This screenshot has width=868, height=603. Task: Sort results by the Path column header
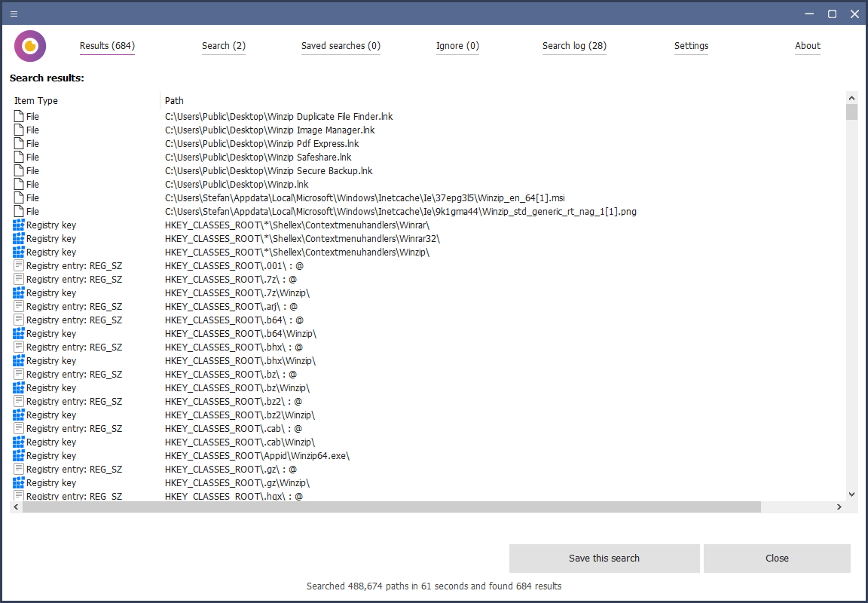[x=174, y=101]
